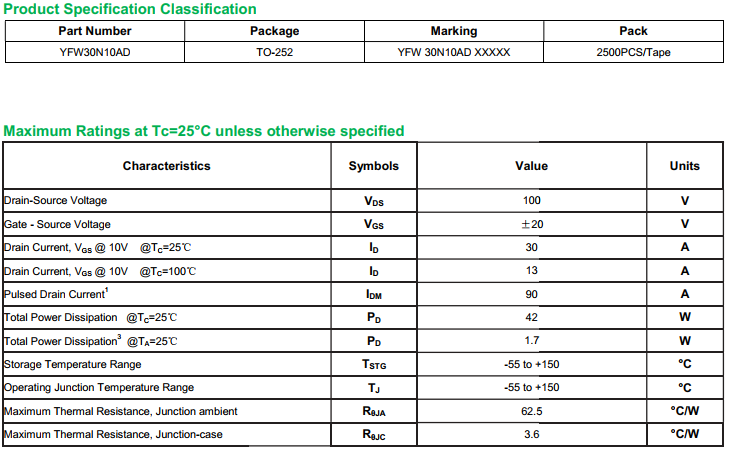Click the TSTG symbol cell

tap(373, 365)
